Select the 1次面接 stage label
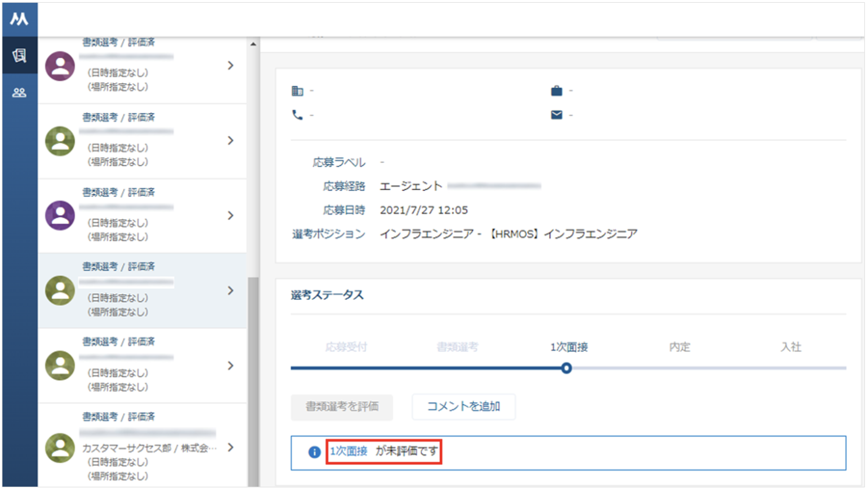 coord(569,347)
